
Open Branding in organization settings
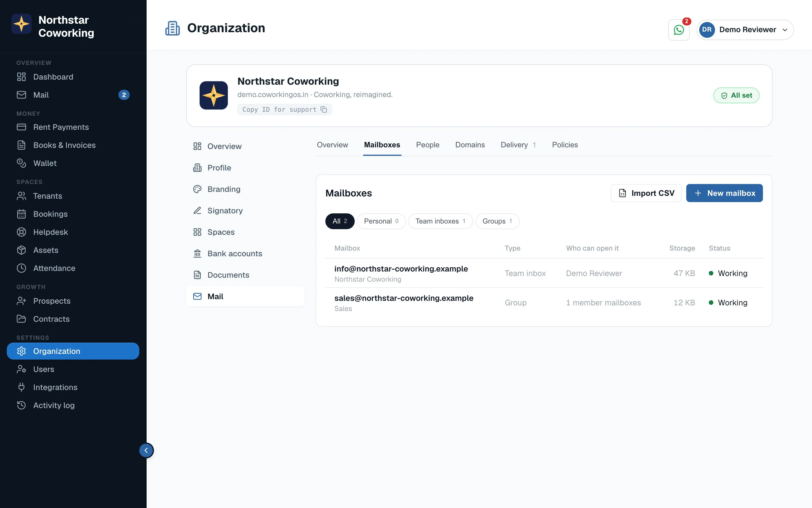tap(245, 189)
